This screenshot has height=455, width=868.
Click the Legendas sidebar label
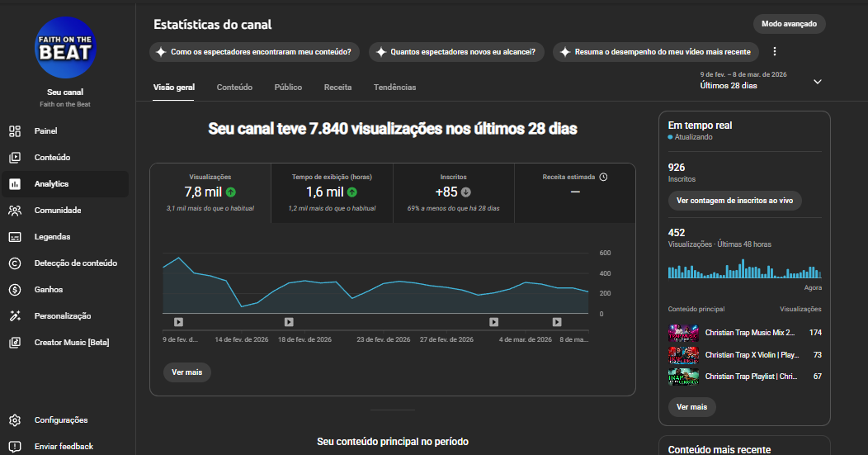53,237
